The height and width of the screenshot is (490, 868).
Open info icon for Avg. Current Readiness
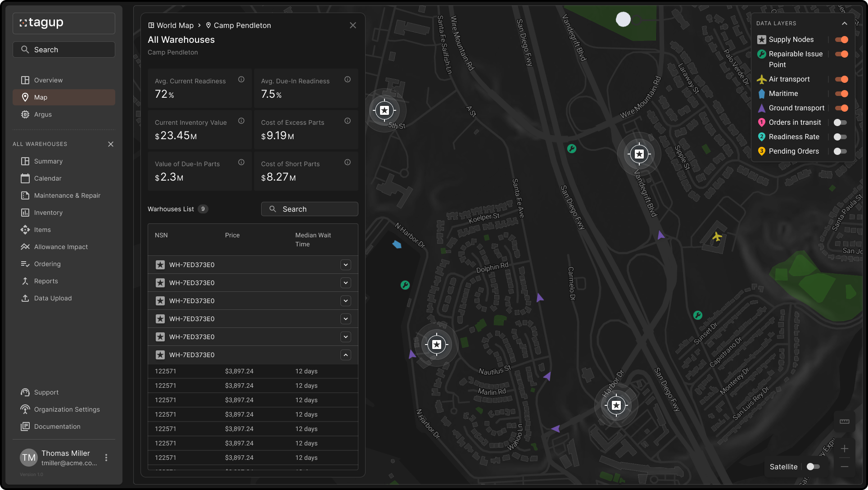pyautogui.click(x=241, y=79)
